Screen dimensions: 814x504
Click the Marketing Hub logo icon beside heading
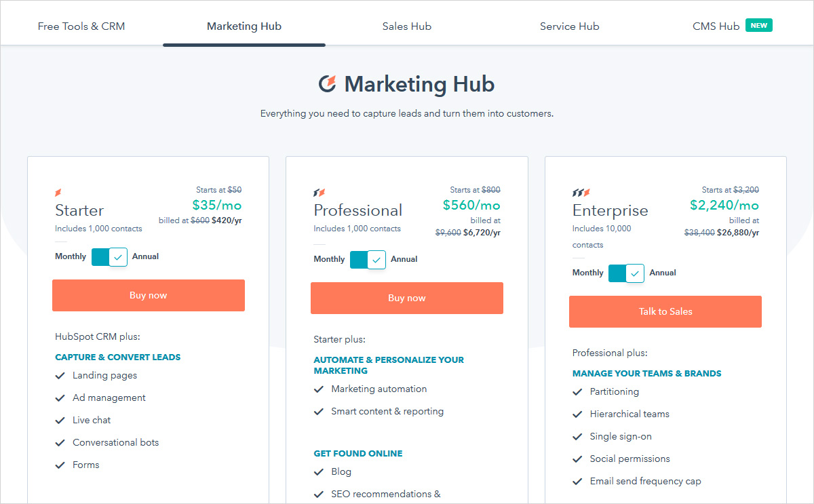pos(328,84)
